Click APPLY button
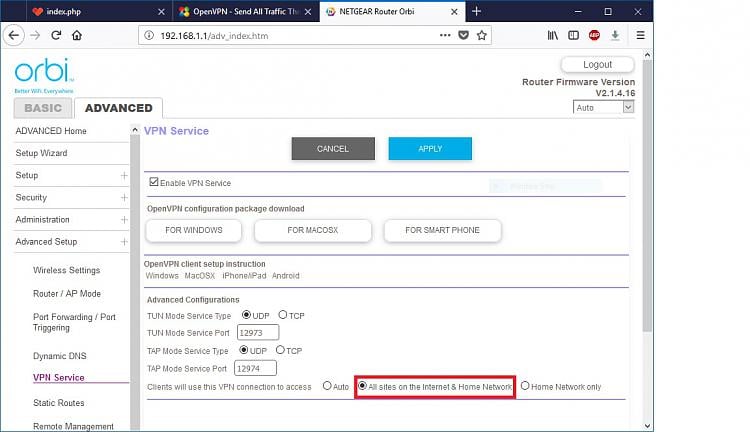 [430, 149]
